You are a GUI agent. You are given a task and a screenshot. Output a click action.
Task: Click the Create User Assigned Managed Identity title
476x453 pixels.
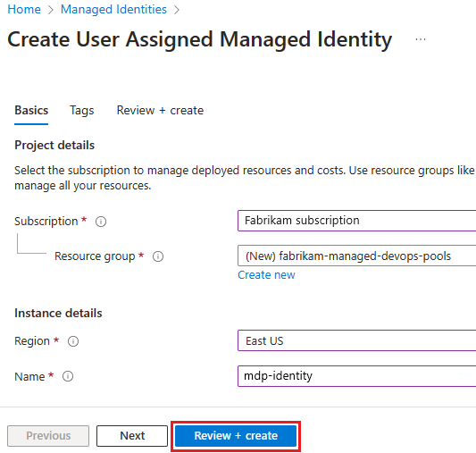click(x=200, y=39)
